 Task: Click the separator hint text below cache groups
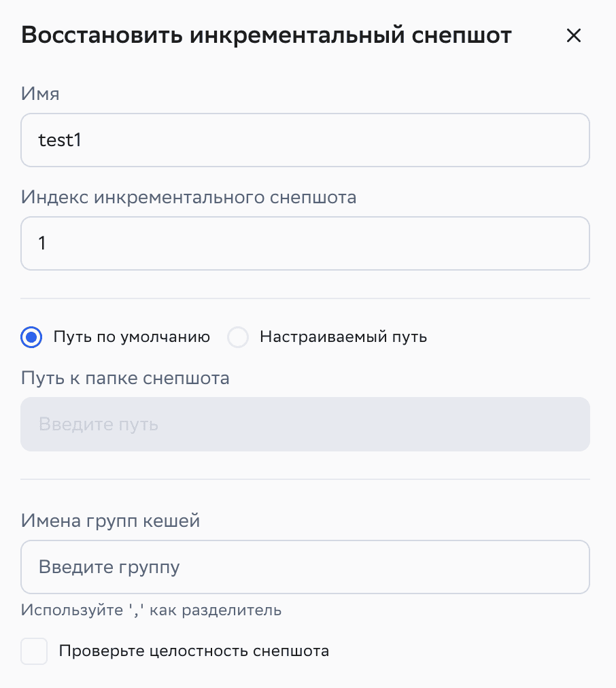pyautogui.click(x=151, y=610)
